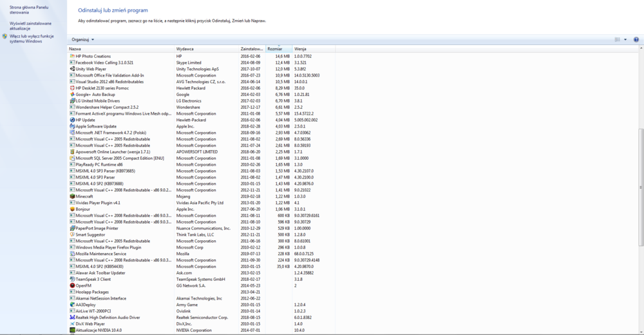Image resolution: width=644 pixels, height=335 pixels.
Task: Click the Realtek High Definition Audio Driver icon
Action: point(72,318)
